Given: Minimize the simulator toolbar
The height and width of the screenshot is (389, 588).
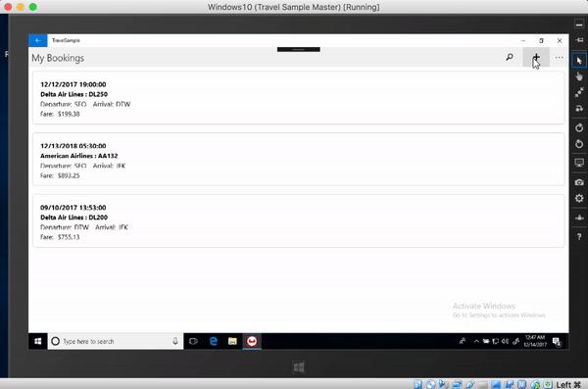Looking at the screenshot, I should click(579, 24).
